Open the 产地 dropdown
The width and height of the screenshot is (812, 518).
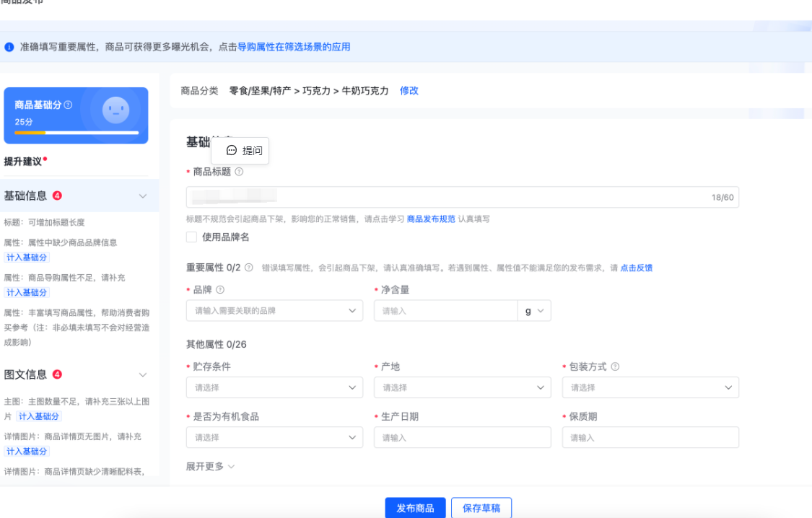[x=463, y=387]
